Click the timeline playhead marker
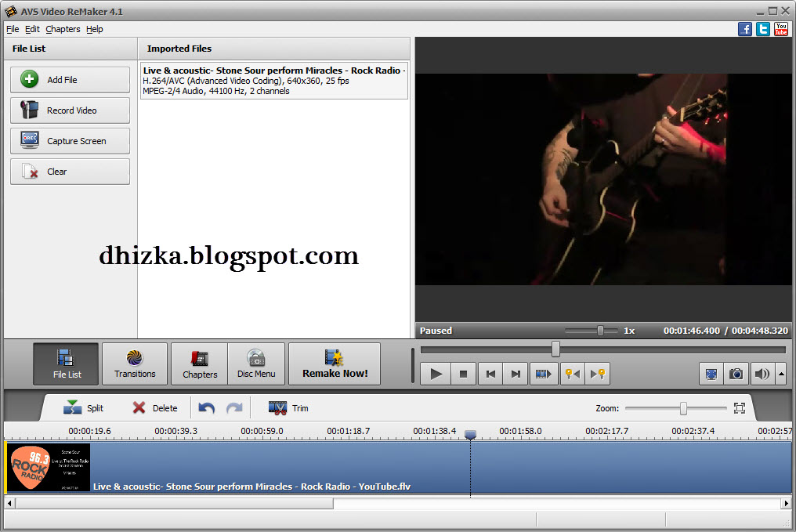Viewport: 796px width, 532px height. click(x=470, y=435)
